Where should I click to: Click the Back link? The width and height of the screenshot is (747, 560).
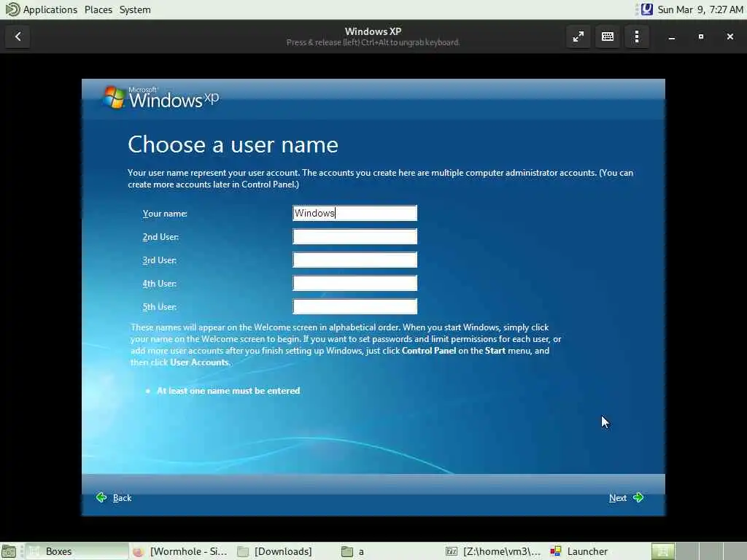122,497
